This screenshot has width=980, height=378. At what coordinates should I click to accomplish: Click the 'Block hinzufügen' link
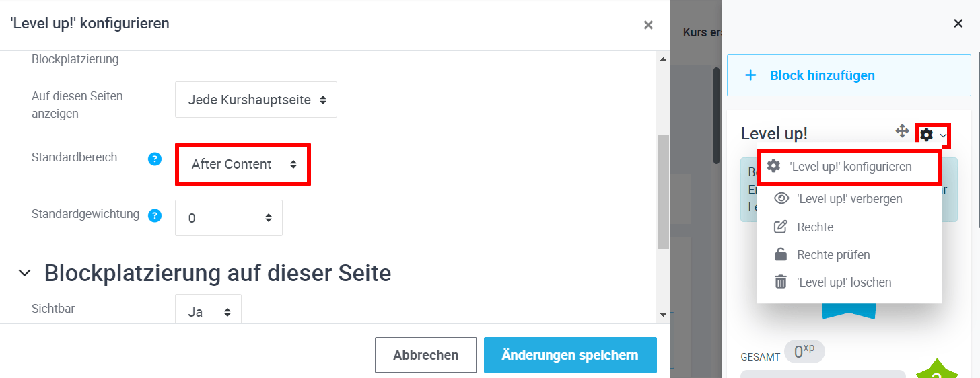point(822,75)
